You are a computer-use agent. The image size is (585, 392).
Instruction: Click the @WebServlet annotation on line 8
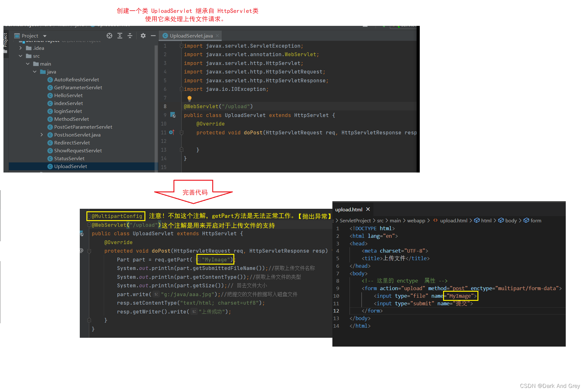[x=201, y=107]
